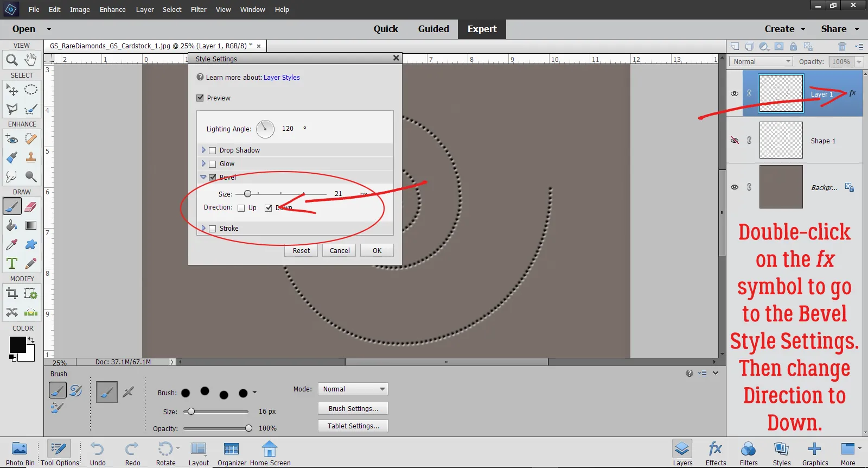
Task: Open the Layer Styles help link
Action: pos(282,78)
